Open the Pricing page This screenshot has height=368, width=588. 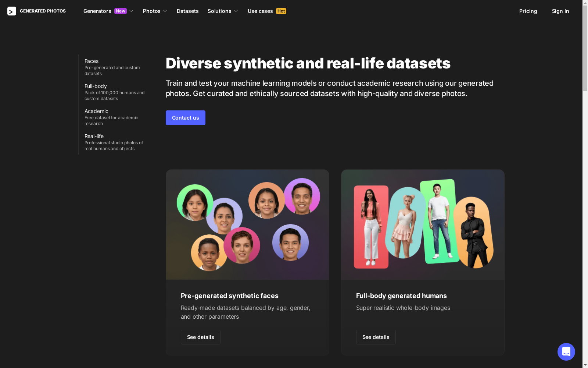[x=528, y=11]
